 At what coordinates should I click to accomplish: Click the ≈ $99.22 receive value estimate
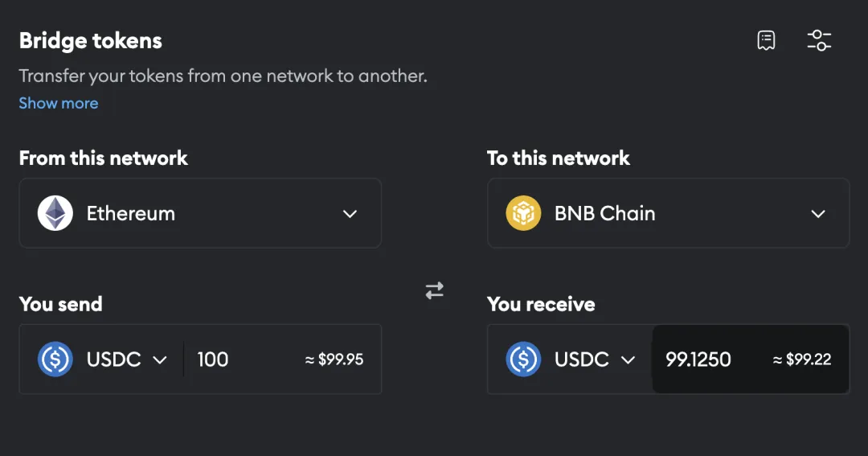coord(802,359)
